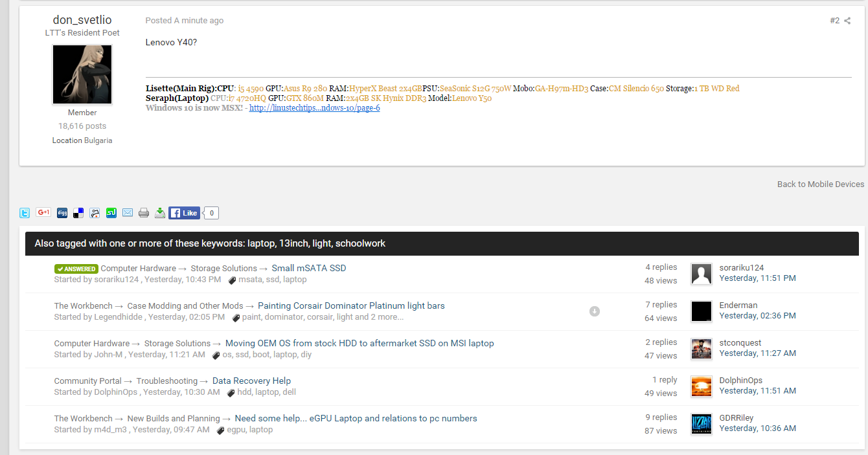
Task: Bookmark the page with the Delicious icon
Action: [78, 213]
